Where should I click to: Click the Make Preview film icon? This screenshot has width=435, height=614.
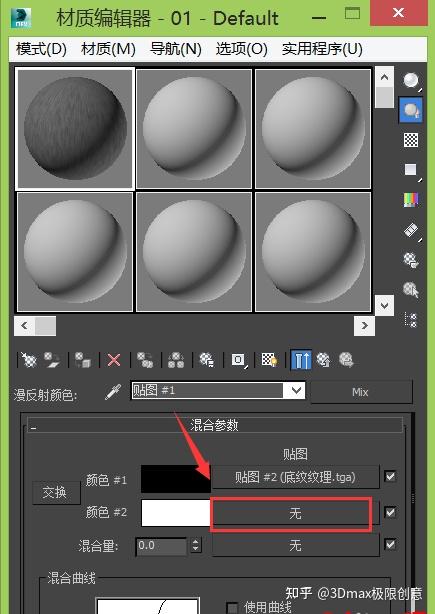click(411, 230)
